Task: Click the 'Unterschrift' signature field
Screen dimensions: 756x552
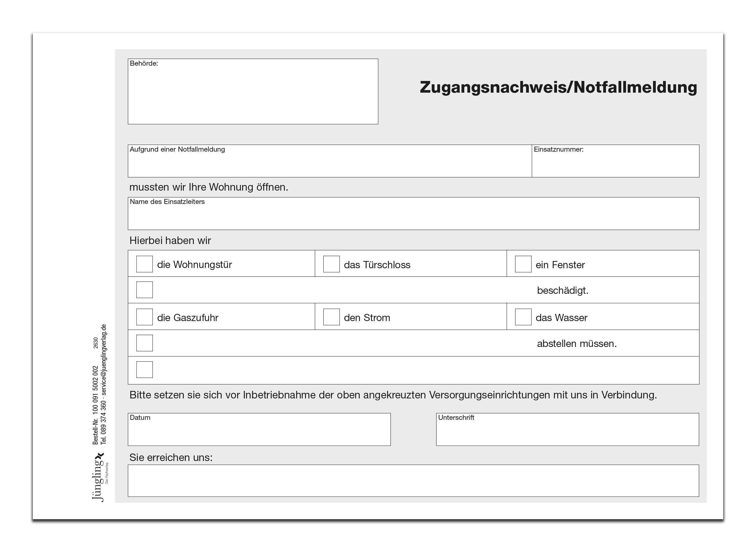Action: tap(568, 429)
